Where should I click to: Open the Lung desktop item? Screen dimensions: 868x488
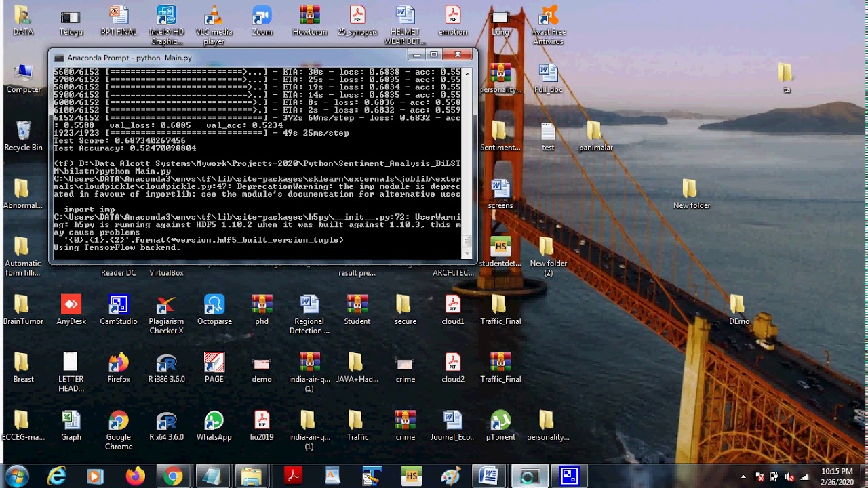[500, 21]
